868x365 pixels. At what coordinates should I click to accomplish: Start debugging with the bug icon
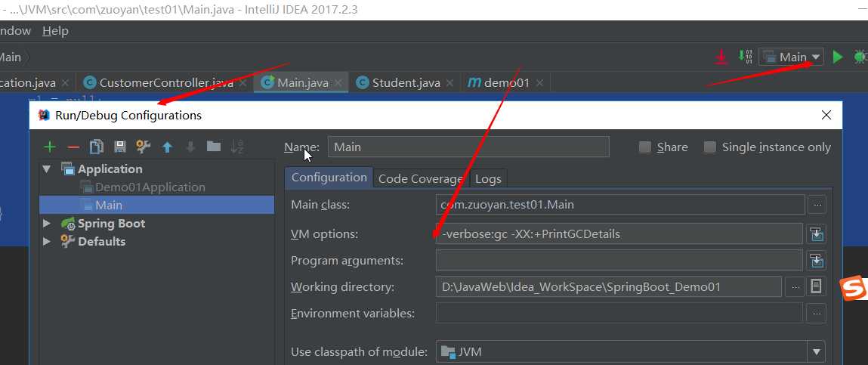pyautogui.click(x=860, y=57)
